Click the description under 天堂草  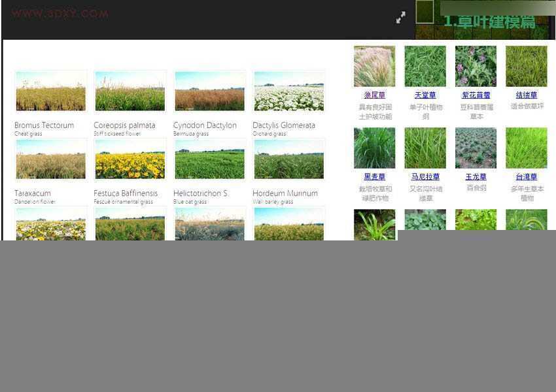pos(426,112)
